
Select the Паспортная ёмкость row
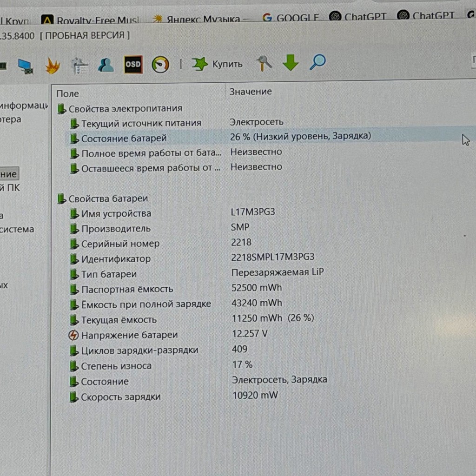pyautogui.click(x=176, y=288)
